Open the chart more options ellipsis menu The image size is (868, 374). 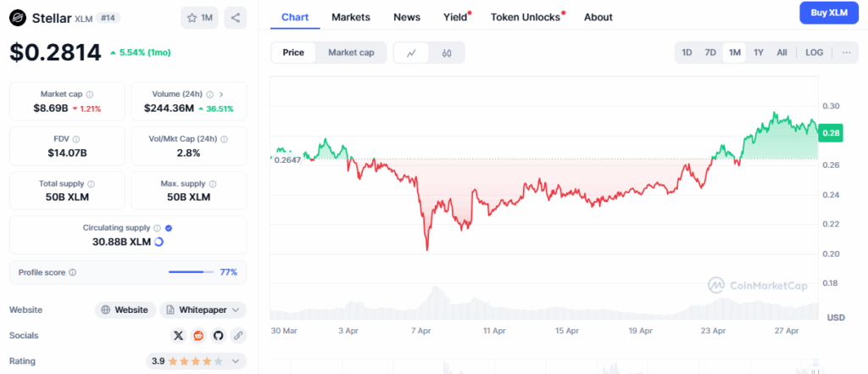coord(845,53)
